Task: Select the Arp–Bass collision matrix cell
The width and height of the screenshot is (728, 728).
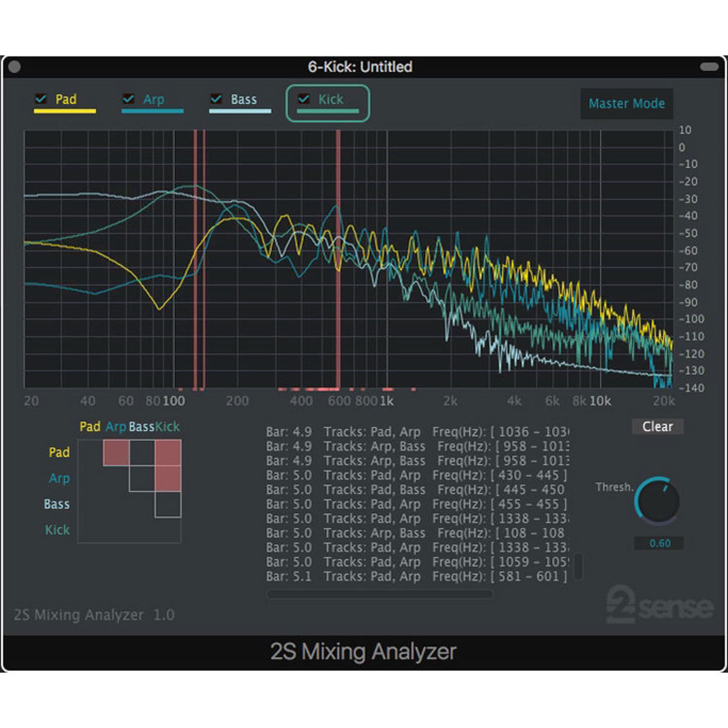Action: 142,479
